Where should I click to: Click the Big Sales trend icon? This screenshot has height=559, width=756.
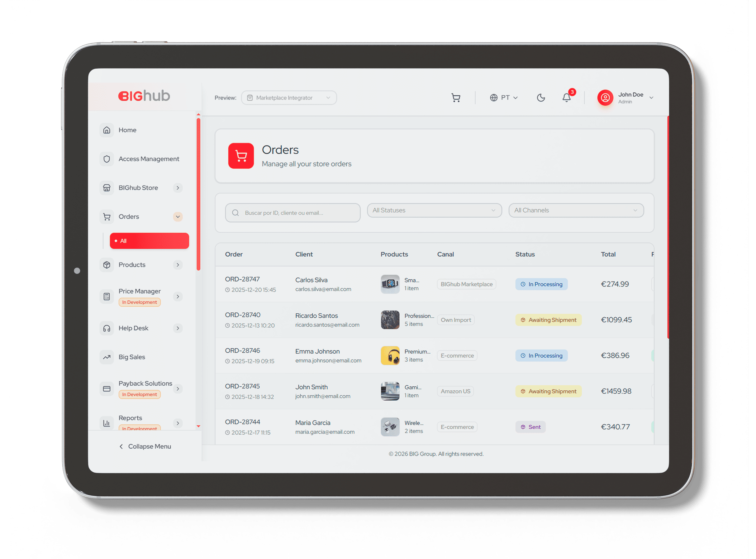[107, 357]
